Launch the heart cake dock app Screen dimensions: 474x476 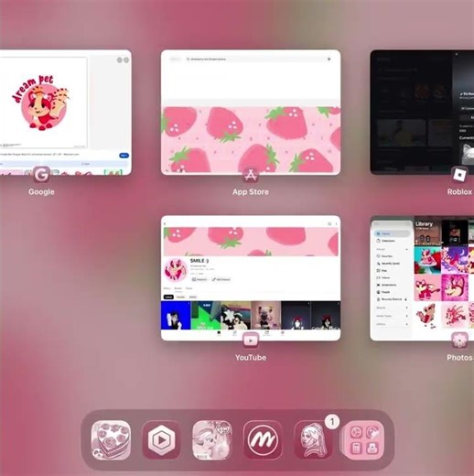111,439
